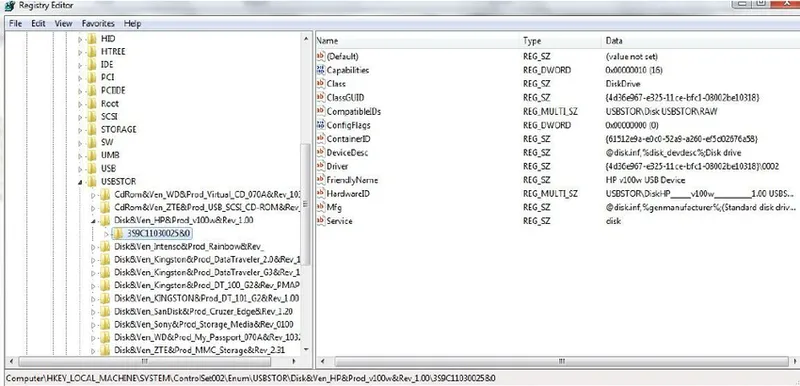The height and width of the screenshot is (386, 800).
Task: Collapse the USBSTOR tree node
Action: (80, 182)
